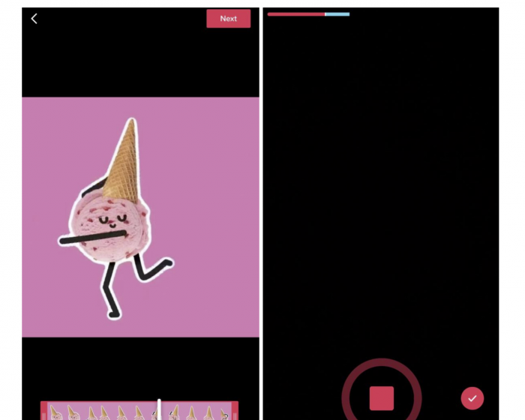This screenshot has height=420, width=525.
Task: Click the recording progress bar at top
Action: click(308, 14)
